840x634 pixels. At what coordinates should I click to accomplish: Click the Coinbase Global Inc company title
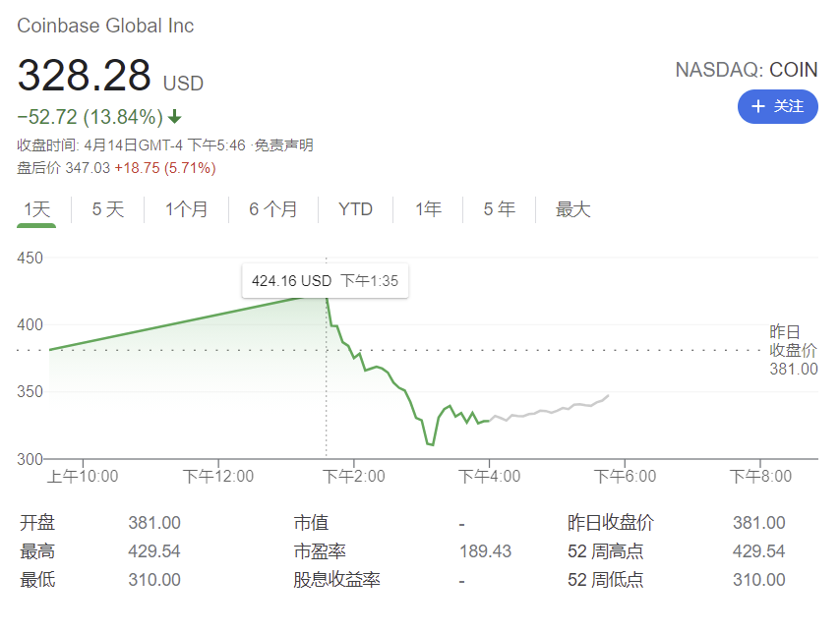pyautogui.click(x=104, y=26)
